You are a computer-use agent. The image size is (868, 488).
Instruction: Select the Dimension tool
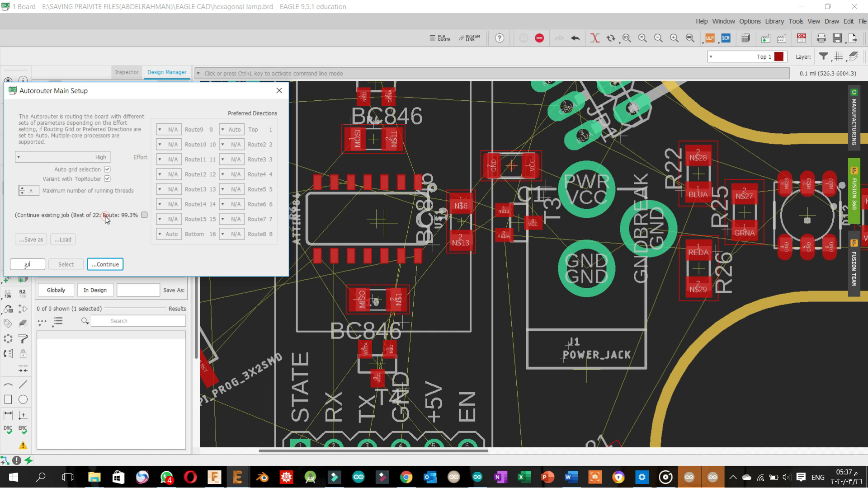tap(8, 414)
